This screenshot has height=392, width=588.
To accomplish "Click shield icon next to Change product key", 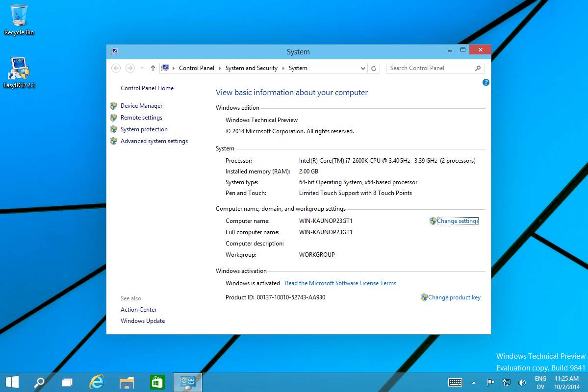I will pyautogui.click(x=424, y=297).
